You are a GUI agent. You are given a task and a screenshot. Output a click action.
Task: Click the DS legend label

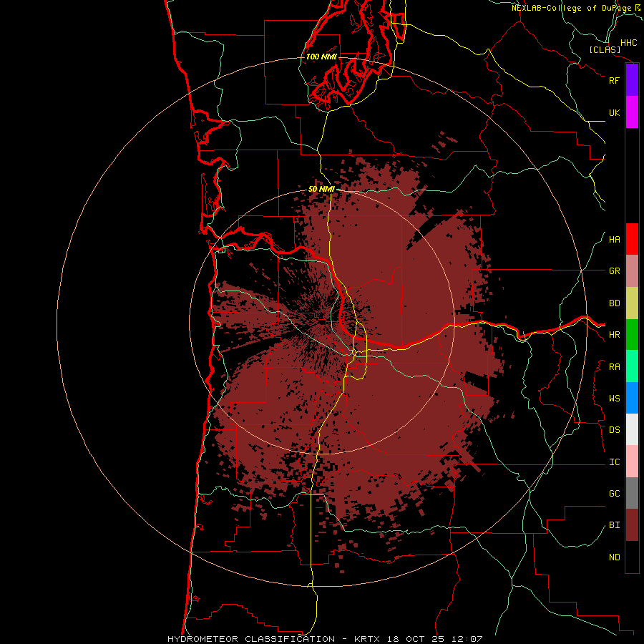click(614, 429)
